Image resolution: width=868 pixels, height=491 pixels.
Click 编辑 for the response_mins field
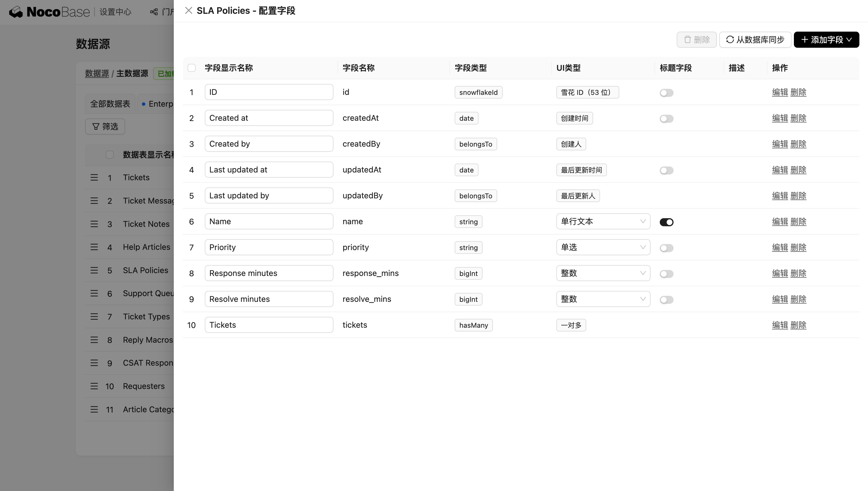pos(780,273)
